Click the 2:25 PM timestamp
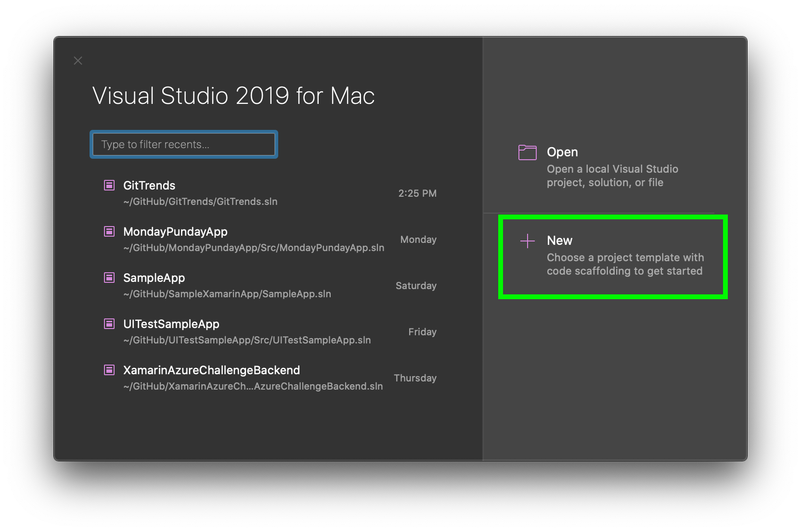The image size is (801, 532). [x=417, y=193]
